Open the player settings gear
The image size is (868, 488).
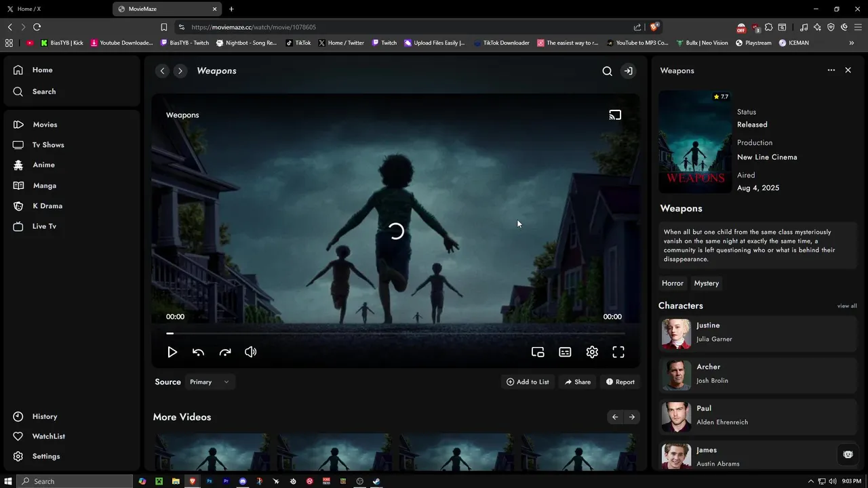pyautogui.click(x=592, y=352)
